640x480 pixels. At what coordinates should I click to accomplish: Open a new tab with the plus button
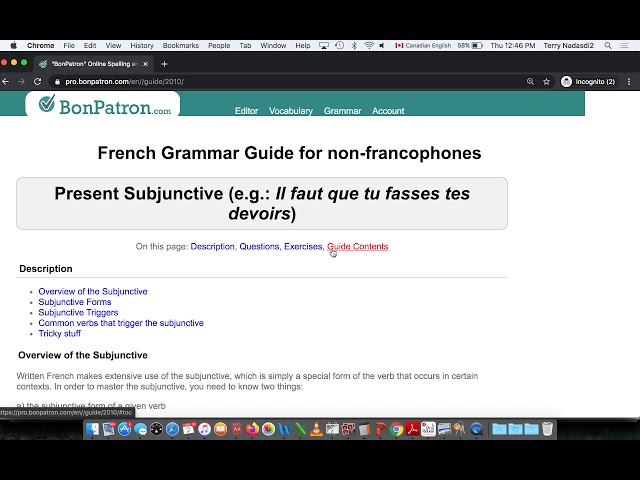(164, 64)
